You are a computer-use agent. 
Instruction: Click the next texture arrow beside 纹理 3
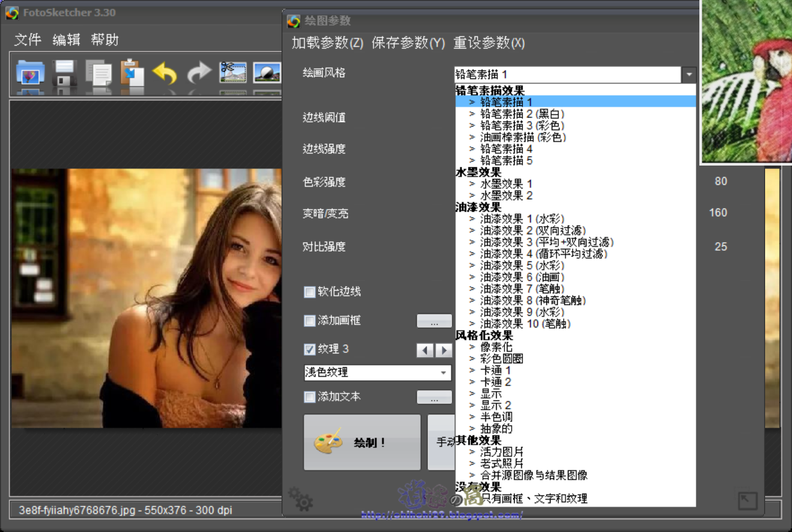tap(444, 350)
